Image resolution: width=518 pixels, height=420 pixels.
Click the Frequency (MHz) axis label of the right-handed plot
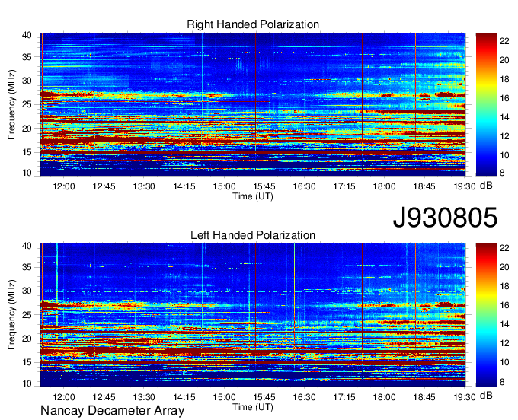(x=11, y=104)
